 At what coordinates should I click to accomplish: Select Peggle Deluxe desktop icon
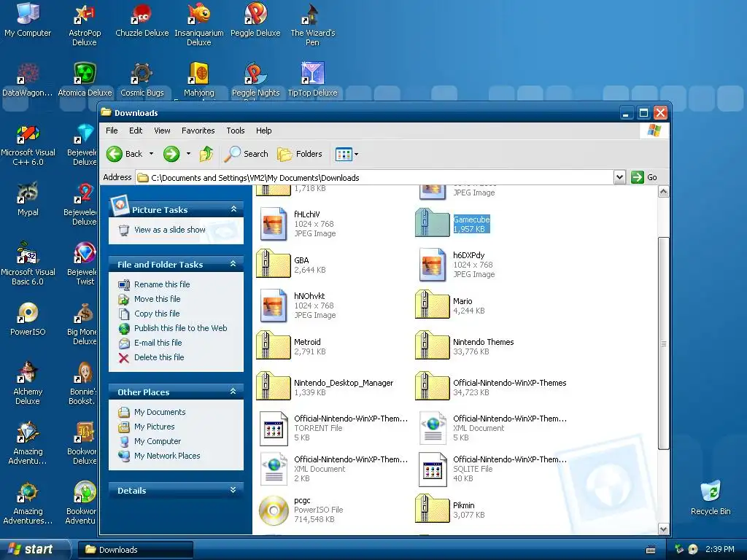pyautogui.click(x=255, y=20)
